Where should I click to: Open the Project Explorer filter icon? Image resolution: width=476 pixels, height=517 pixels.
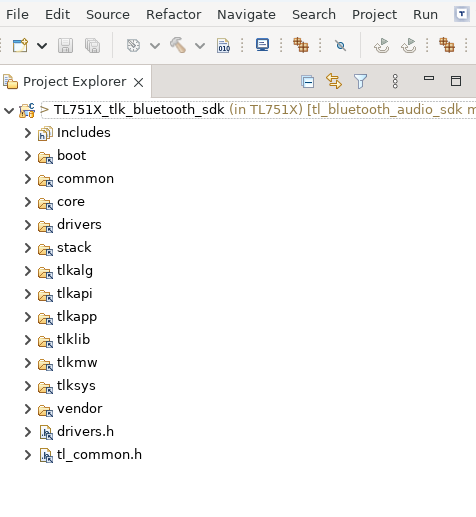(x=360, y=81)
